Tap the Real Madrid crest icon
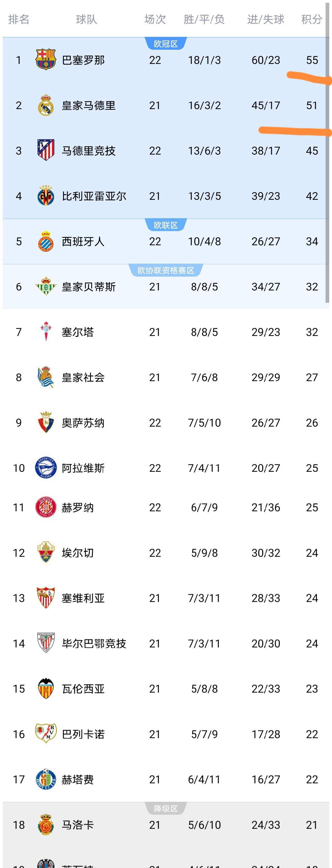 pyautogui.click(x=45, y=105)
